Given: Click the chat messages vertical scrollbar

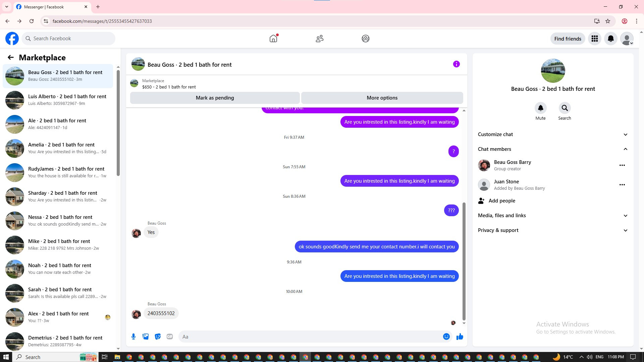Looking at the screenshot, I should point(464,261).
